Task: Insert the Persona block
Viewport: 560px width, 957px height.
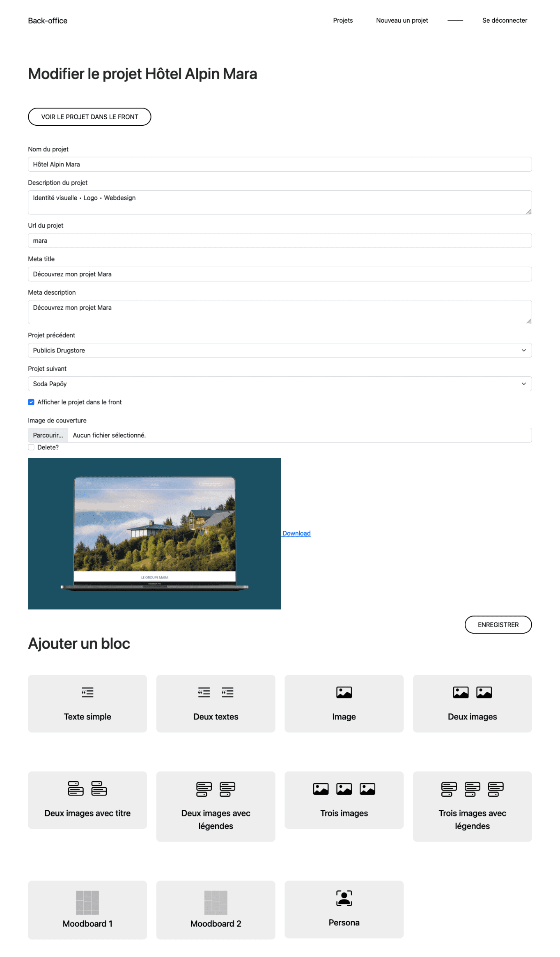Action: click(344, 909)
